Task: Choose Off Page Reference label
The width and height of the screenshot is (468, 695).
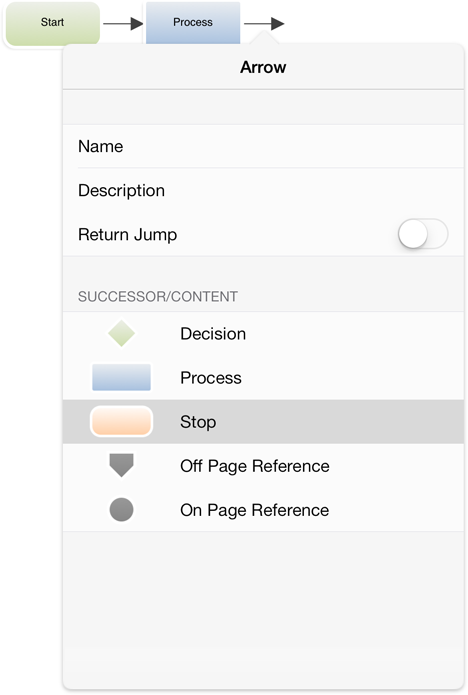Action: tap(255, 466)
